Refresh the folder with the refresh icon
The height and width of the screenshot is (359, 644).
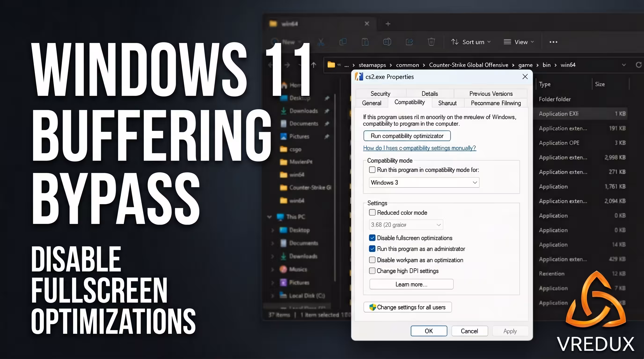[x=639, y=65]
